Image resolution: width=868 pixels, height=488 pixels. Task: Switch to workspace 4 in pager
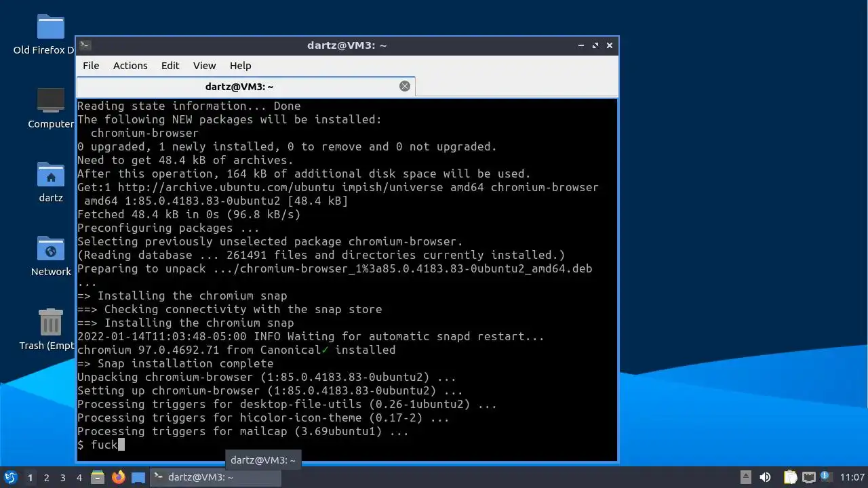pos(79,478)
